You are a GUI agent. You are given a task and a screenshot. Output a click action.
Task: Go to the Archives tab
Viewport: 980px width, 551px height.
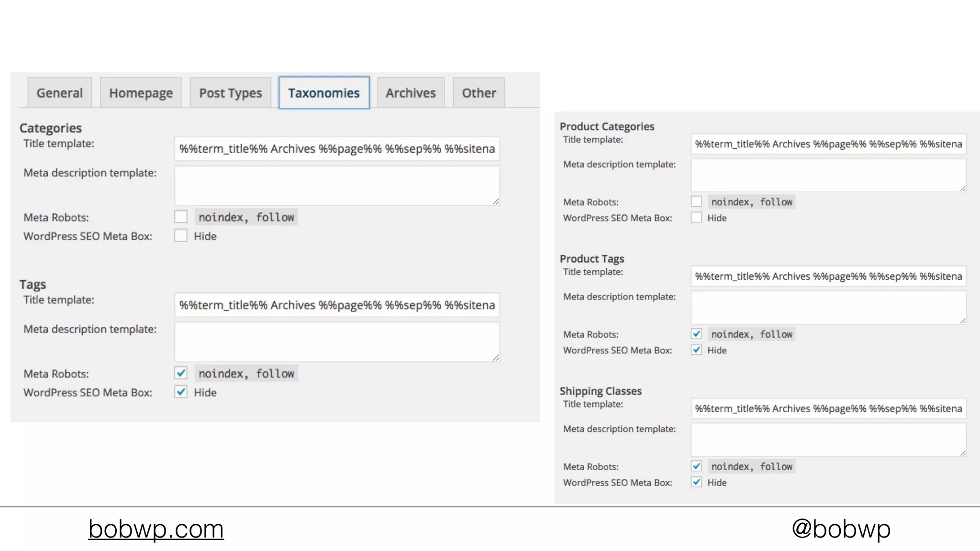click(411, 93)
